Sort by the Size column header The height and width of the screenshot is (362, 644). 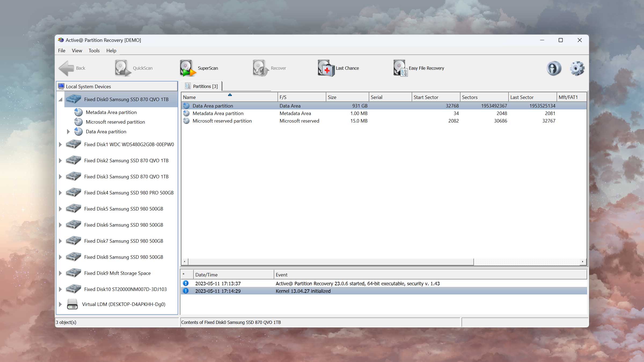pos(347,97)
